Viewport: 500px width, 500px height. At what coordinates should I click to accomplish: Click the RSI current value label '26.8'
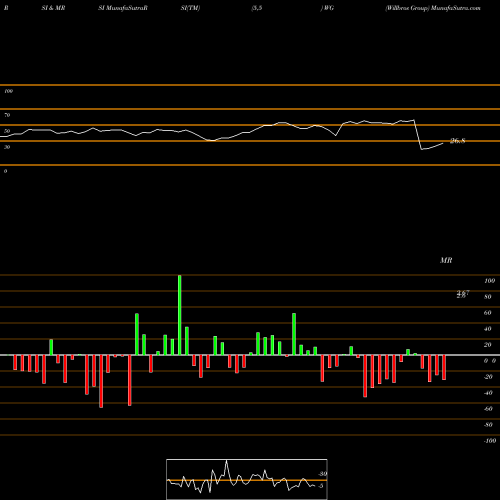tap(457, 141)
